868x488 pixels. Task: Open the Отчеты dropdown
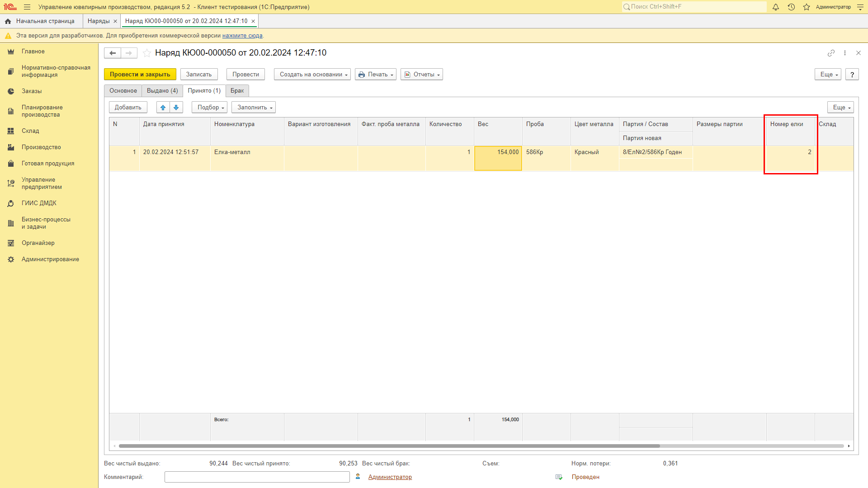[x=422, y=75]
